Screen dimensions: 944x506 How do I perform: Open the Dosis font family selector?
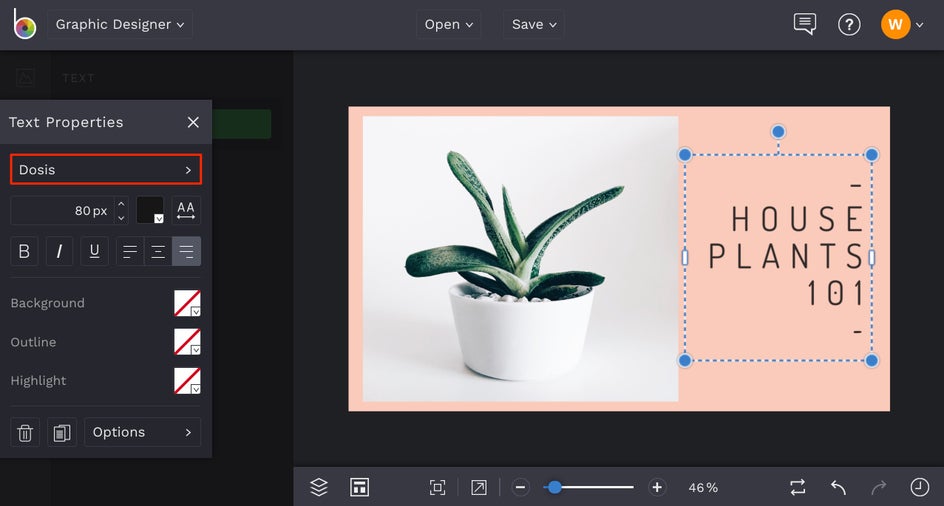(106, 170)
